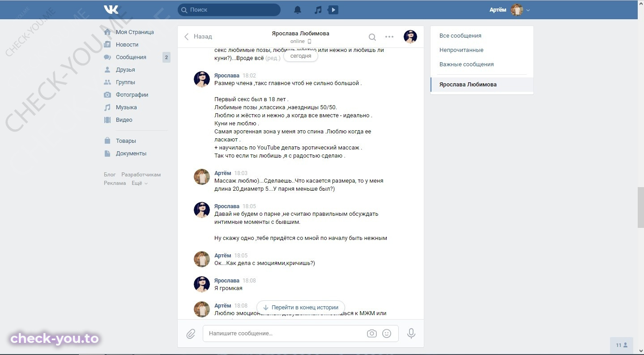This screenshot has width=644, height=355.
Task: Expand the Ещё menu in sidebar footer
Action: pyautogui.click(x=140, y=183)
